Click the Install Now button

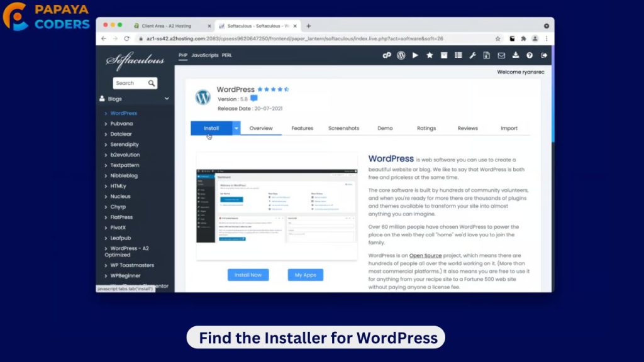click(248, 275)
